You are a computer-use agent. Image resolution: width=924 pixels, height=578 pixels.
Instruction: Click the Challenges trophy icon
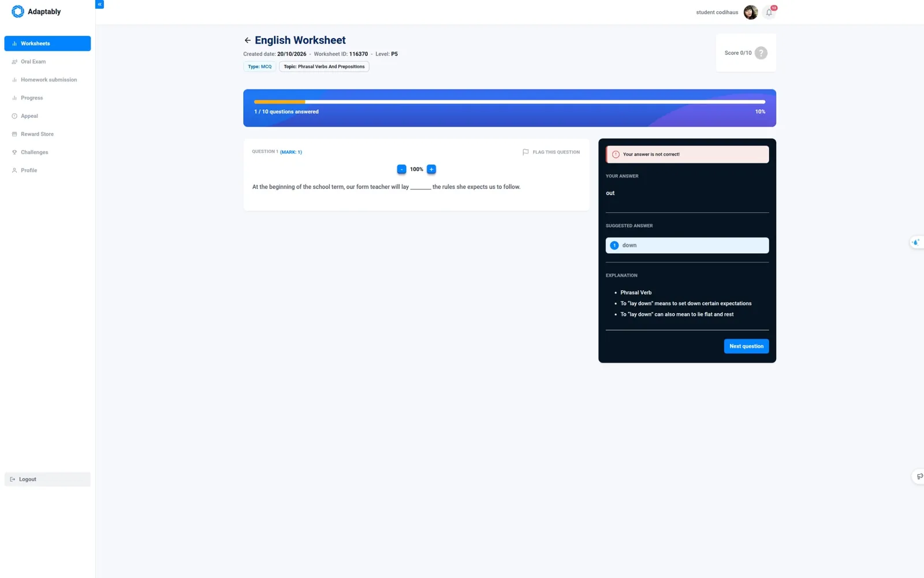(14, 152)
